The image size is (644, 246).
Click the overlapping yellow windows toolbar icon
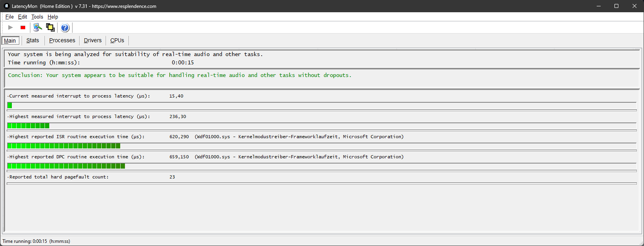[x=50, y=28]
